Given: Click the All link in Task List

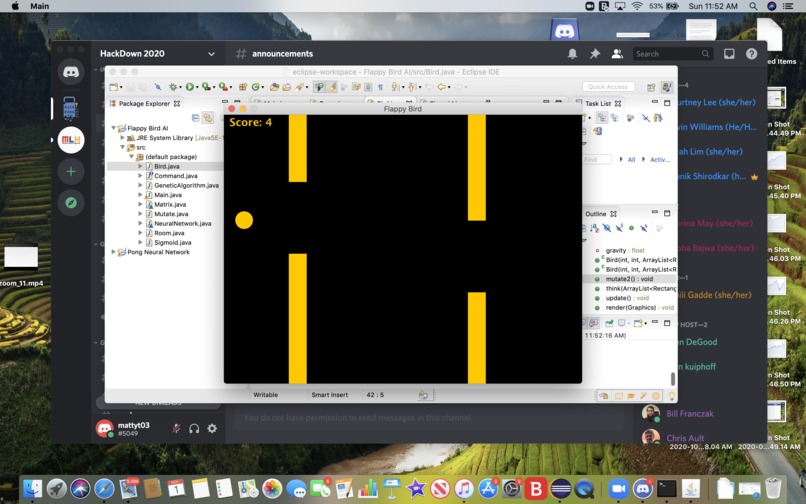Looking at the screenshot, I should pos(631,159).
